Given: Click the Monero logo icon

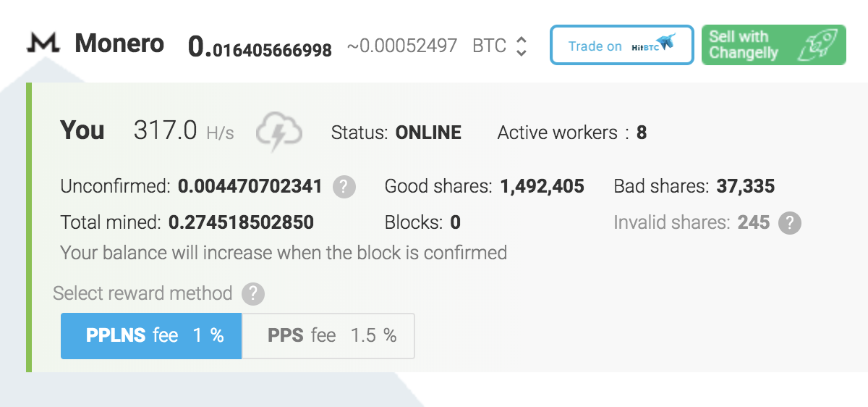Looking at the screenshot, I should pyautogui.click(x=43, y=44).
